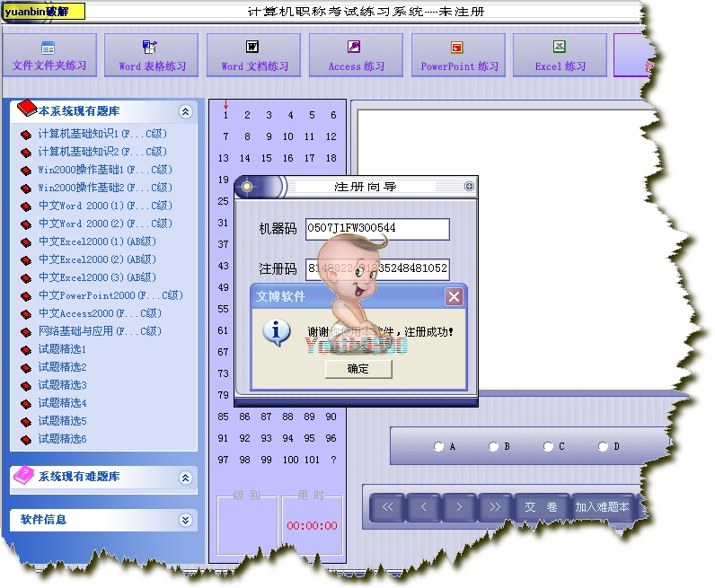The image size is (715, 588).
Task: Pick answer option C
Action: pos(548,446)
